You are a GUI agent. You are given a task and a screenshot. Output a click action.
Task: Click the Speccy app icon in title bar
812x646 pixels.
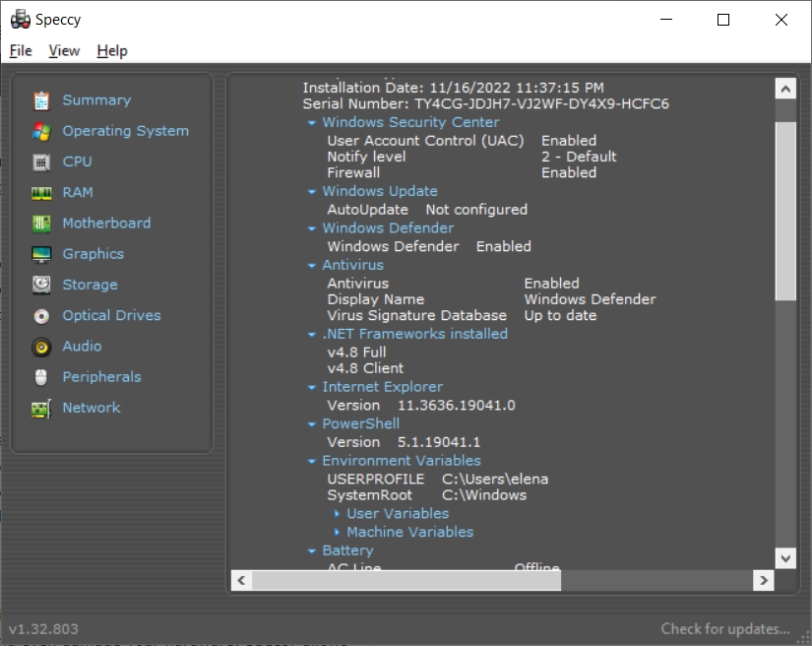[21, 19]
